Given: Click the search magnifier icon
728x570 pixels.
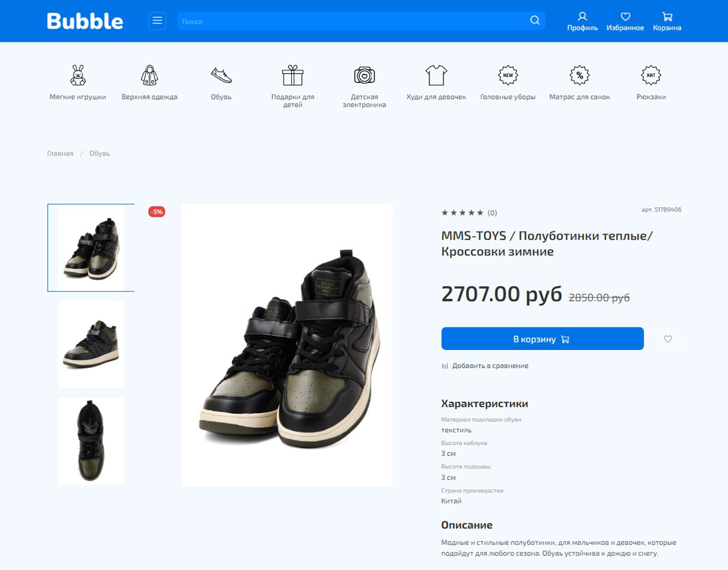Looking at the screenshot, I should tap(534, 20).
